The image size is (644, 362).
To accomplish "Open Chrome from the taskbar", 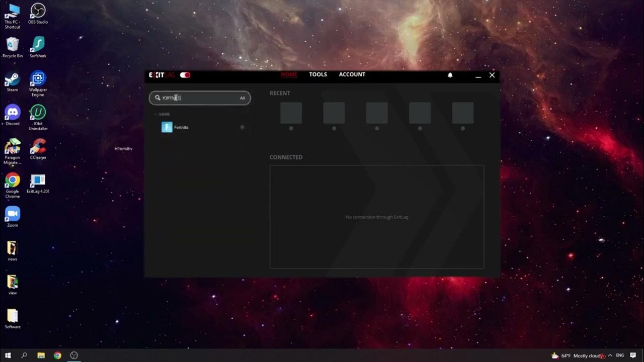I will (57, 355).
